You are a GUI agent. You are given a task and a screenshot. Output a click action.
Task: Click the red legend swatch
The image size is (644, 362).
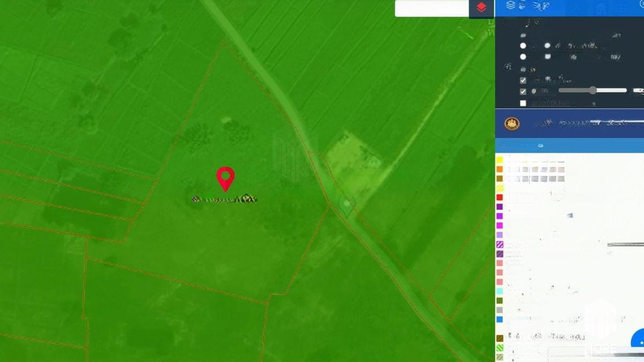click(x=500, y=197)
